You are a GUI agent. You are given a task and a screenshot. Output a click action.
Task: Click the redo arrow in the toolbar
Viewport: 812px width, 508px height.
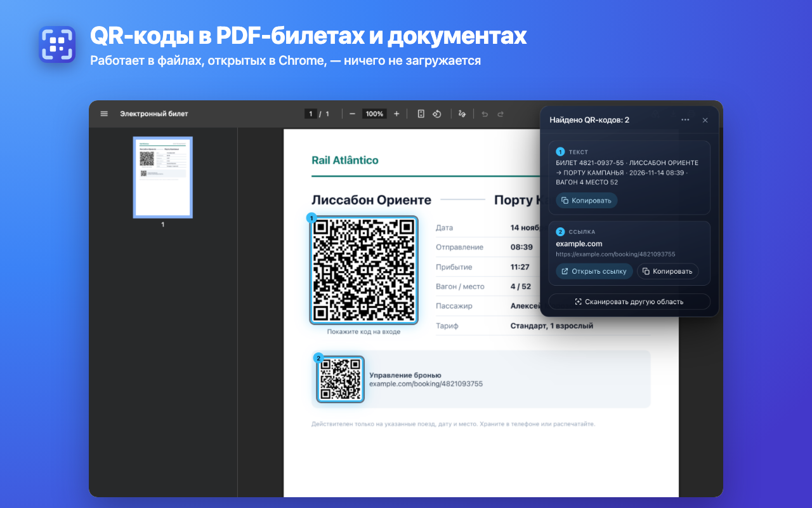501,114
